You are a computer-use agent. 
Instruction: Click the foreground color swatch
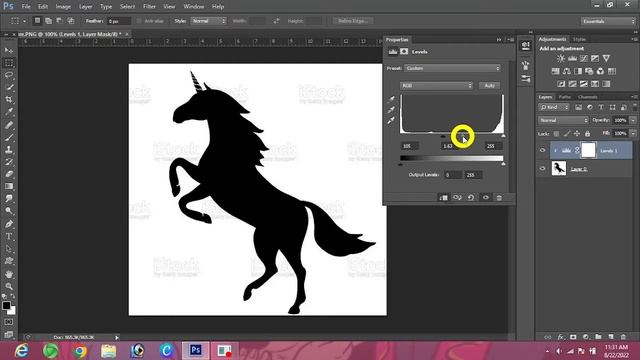(x=6, y=306)
